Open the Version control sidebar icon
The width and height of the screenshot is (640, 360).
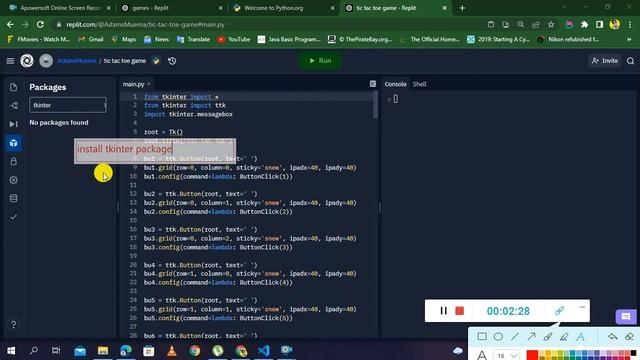[13, 106]
